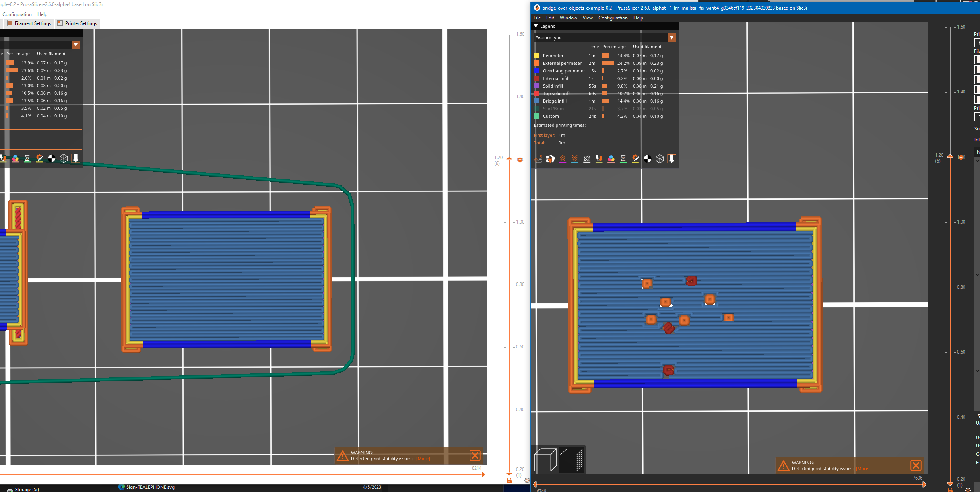Show retractions in the toolpath preview
Image resolution: width=980 pixels, height=492 pixels.
pos(563,159)
